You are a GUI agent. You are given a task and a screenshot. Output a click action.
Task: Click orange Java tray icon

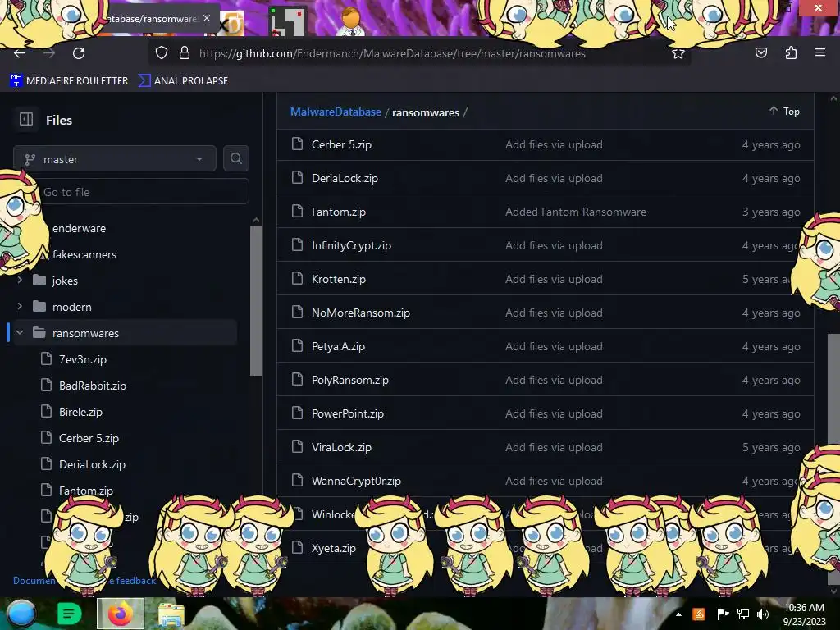(699, 614)
